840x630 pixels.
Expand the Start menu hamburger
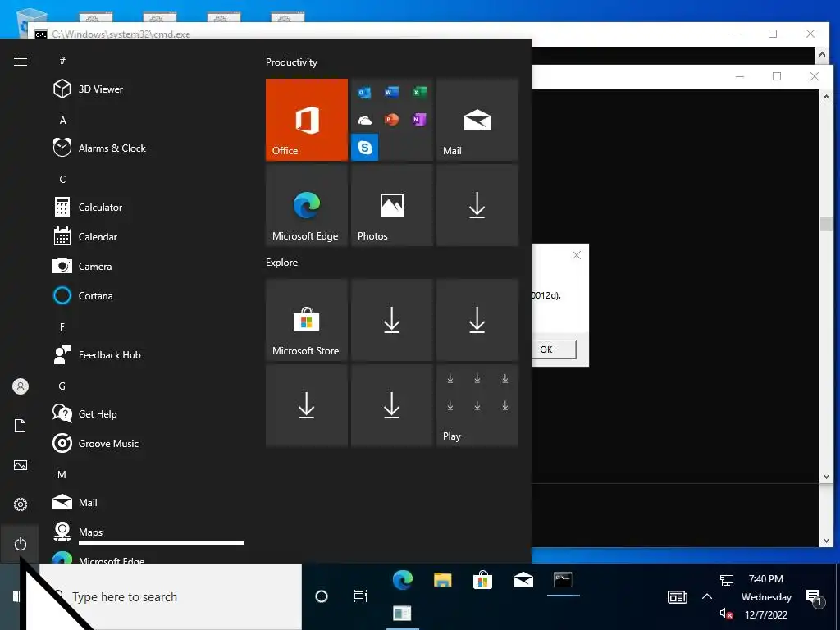coord(20,62)
